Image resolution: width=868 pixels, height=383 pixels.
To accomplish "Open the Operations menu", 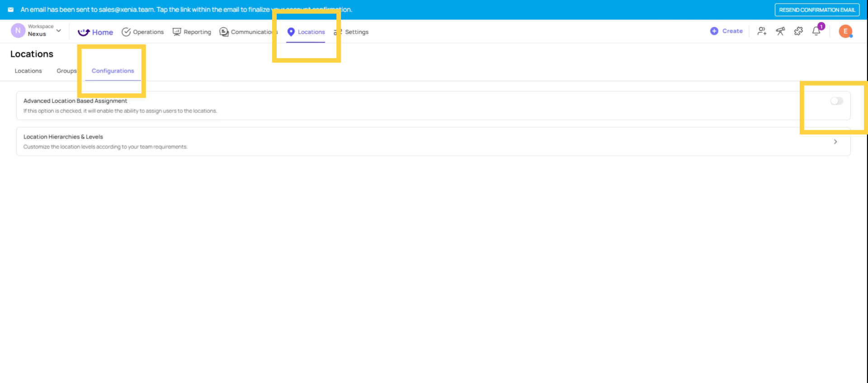I will (143, 32).
